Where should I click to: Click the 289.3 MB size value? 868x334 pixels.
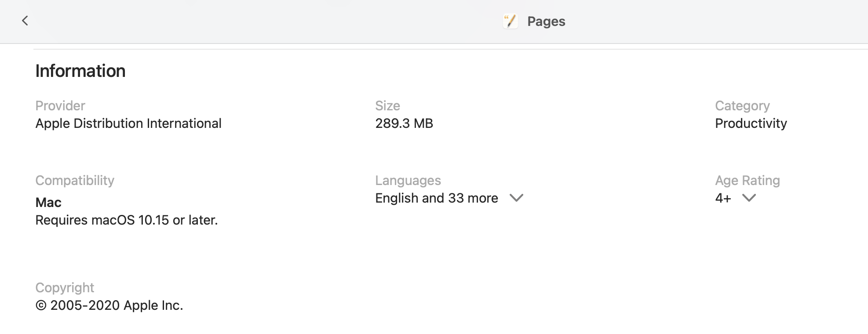[x=404, y=123]
